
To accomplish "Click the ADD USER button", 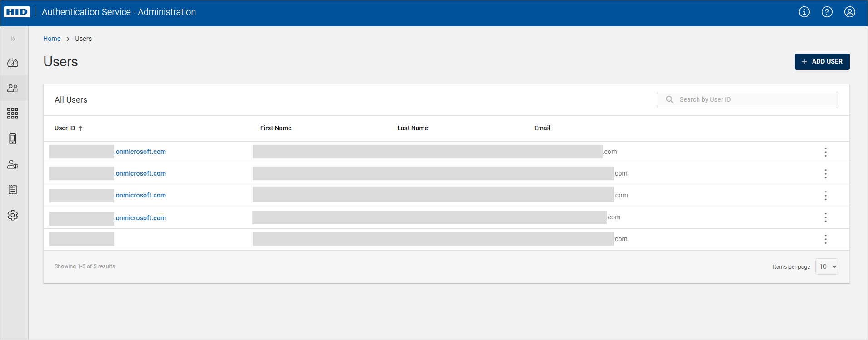I will (x=822, y=62).
